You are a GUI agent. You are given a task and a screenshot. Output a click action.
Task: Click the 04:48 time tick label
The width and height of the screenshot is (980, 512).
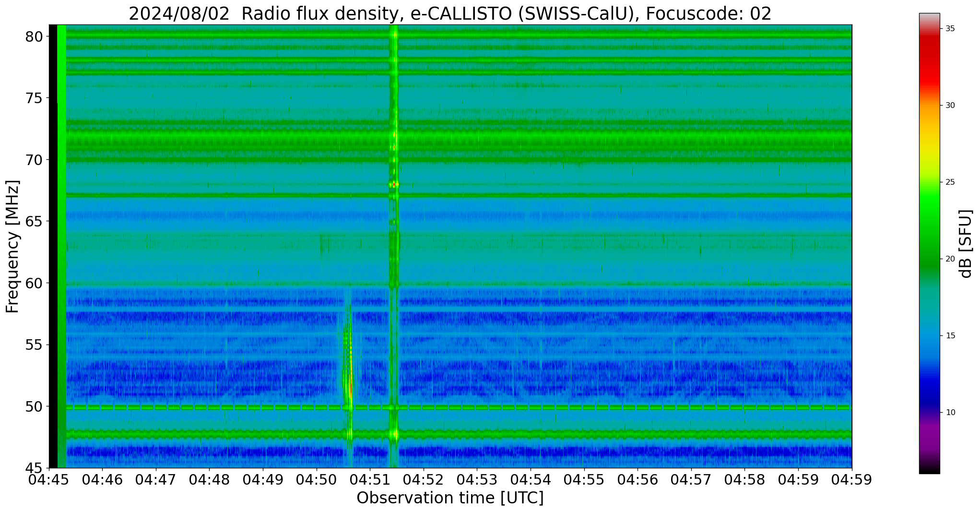pyautogui.click(x=210, y=480)
